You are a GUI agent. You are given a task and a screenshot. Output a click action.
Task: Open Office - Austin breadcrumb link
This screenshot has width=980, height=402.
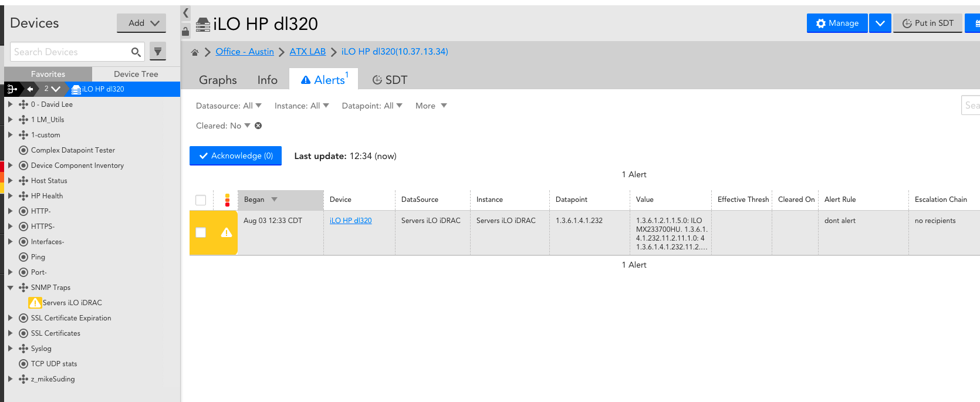[245, 52]
